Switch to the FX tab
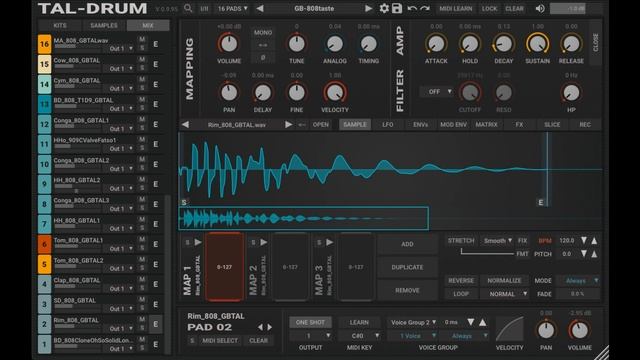This screenshot has width=640, height=360. coord(519,124)
